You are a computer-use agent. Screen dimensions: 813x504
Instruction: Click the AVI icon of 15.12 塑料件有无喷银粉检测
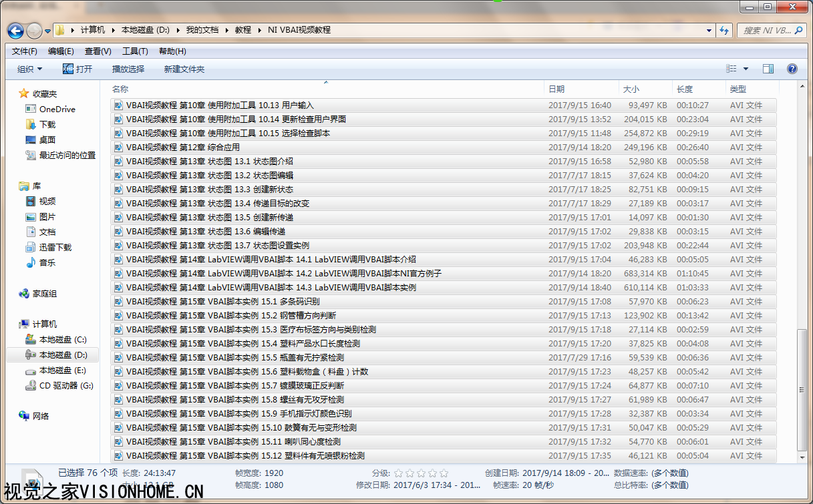click(118, 456)
